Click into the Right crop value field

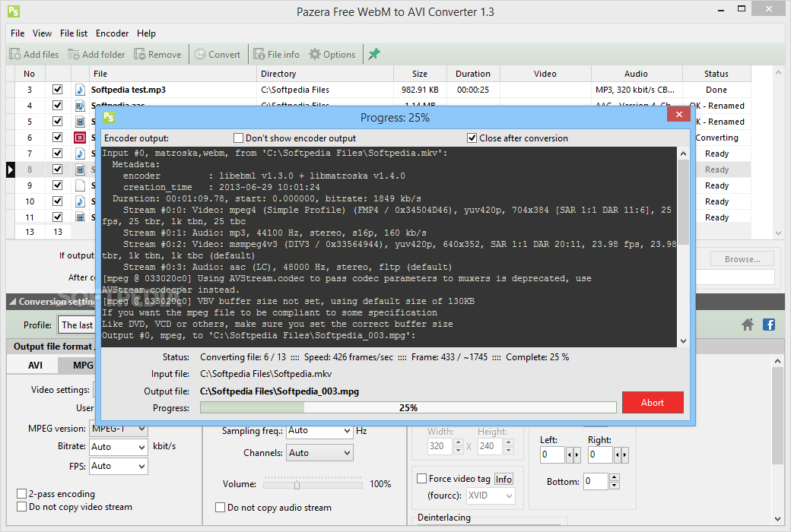coord(600,454)
